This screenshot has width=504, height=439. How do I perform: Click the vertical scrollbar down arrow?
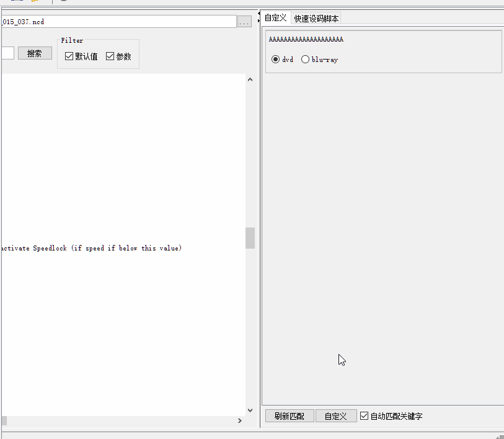(x=250, y=410)
